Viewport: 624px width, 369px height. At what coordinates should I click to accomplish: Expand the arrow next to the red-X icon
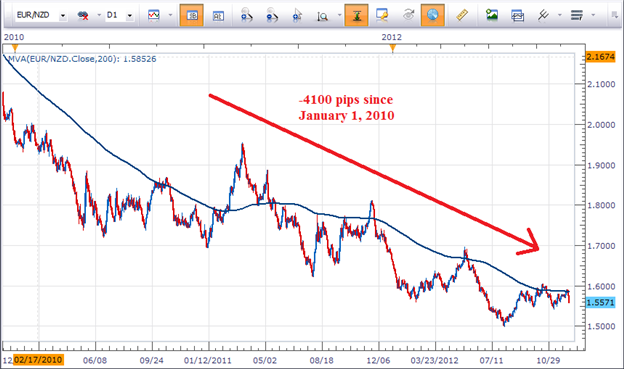[x=99, y=16]
